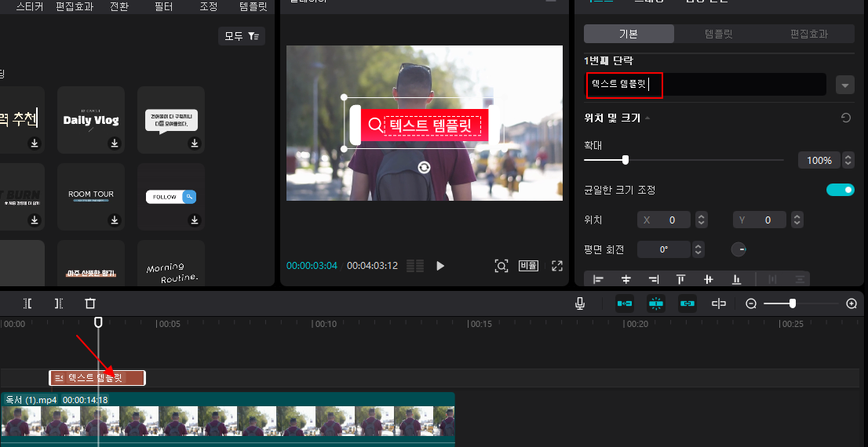Trim clip end with right bracket tool
The image size is (868, 447).
click(x=59, y=303)
